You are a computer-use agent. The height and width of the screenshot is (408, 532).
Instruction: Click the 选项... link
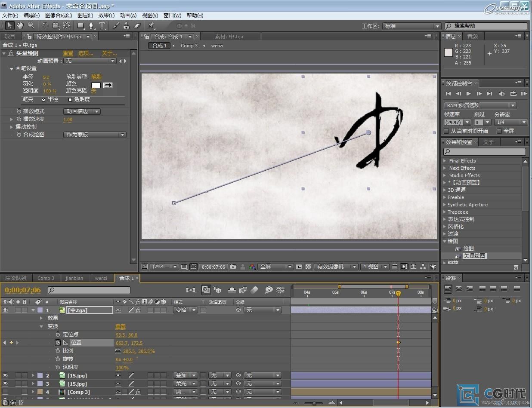[86, 53]
